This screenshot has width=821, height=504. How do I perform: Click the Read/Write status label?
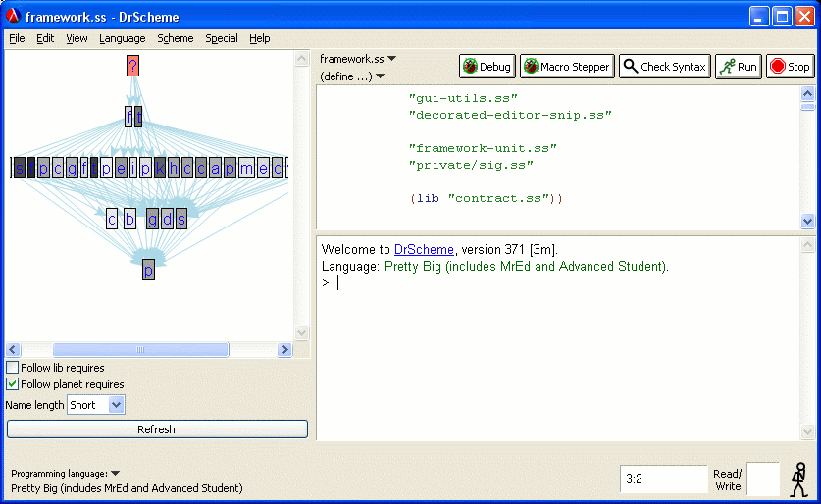coord(728,479)
